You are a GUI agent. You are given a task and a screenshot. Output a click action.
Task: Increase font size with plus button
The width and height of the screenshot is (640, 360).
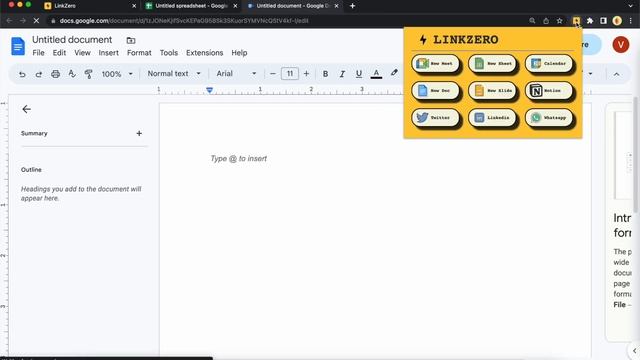[x=307, y=74]
